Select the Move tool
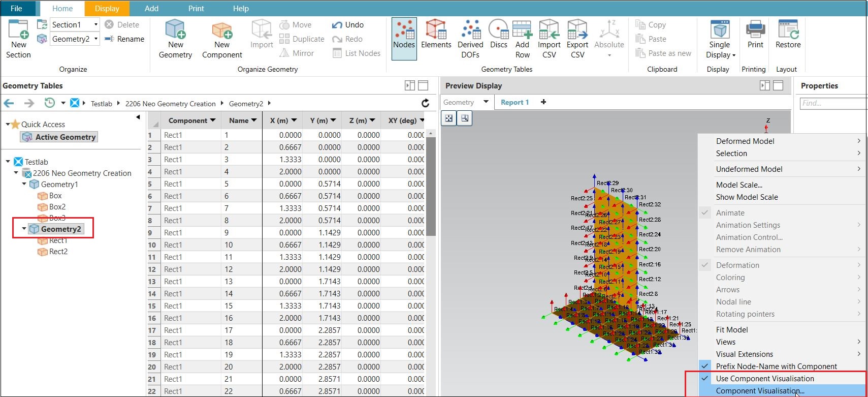 tap(296, 25)
